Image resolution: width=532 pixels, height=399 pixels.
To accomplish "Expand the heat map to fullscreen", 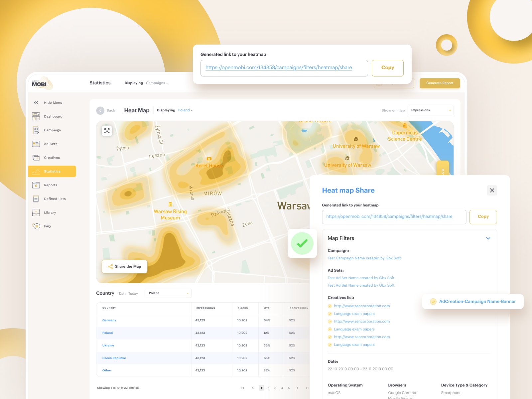I will click(107, 131).
